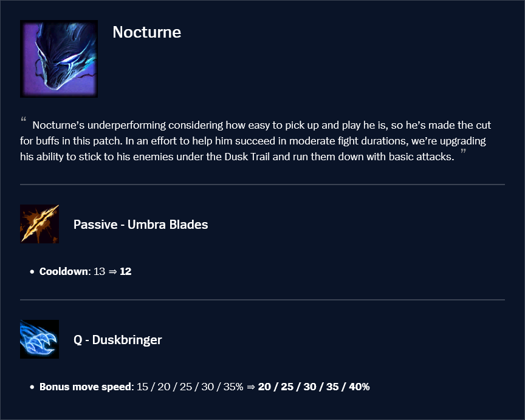Click the old cooldown value 13
The height and width of the screenshot is (420, 525).
click(x=100, y=271)
